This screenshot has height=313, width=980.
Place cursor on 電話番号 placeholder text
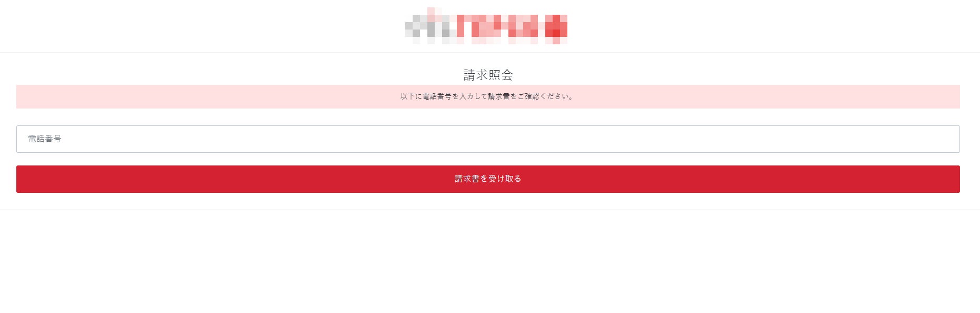point(45,139)
